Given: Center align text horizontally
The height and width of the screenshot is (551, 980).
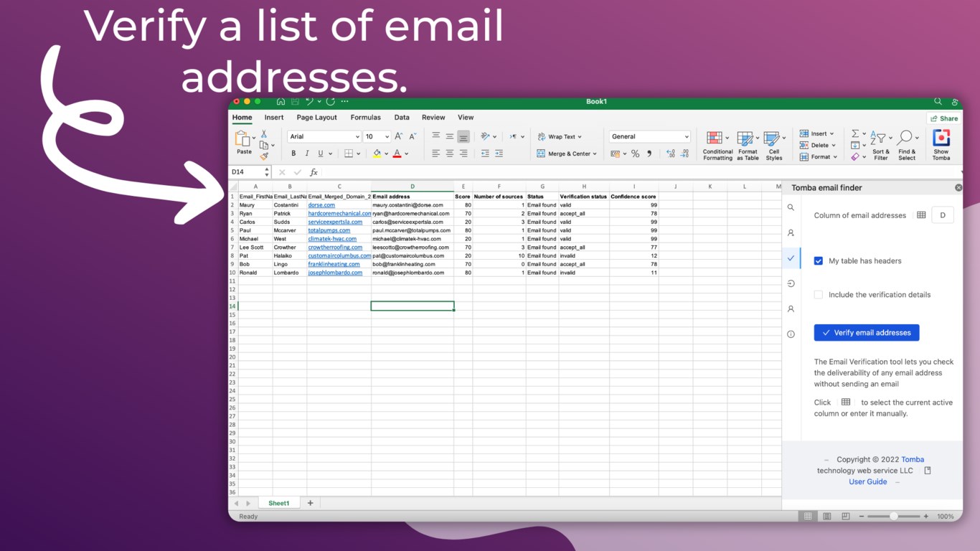Looking at the screenshot, I should [450, 154].
